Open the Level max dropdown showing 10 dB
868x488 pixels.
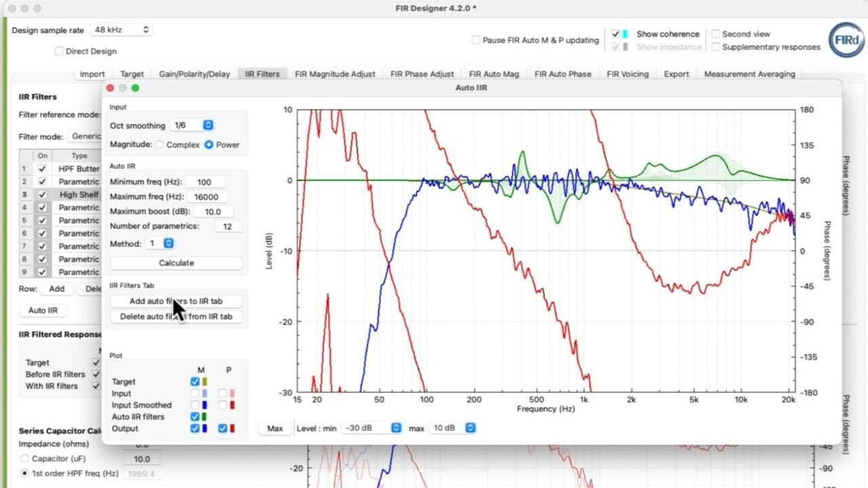(454, 428)
